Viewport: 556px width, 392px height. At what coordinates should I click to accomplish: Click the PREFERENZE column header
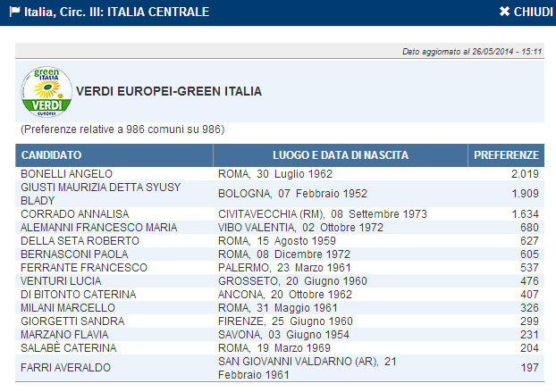coord(506,155)
